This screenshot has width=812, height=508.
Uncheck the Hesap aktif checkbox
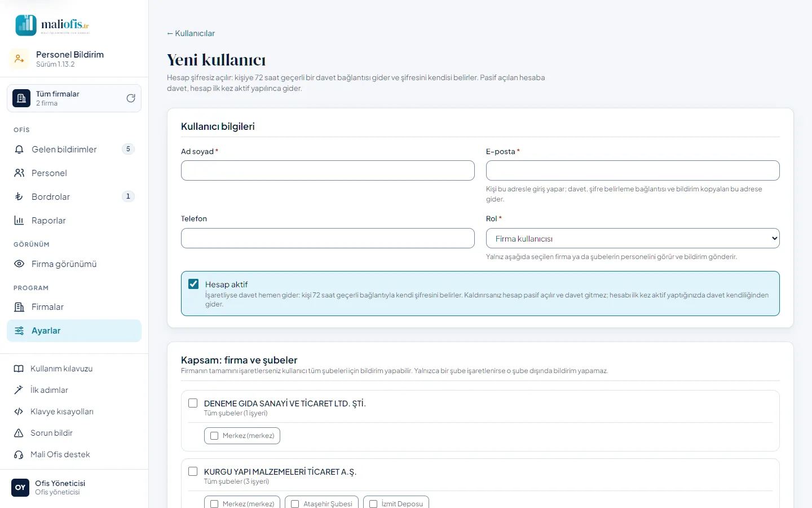tap(193, 284)
